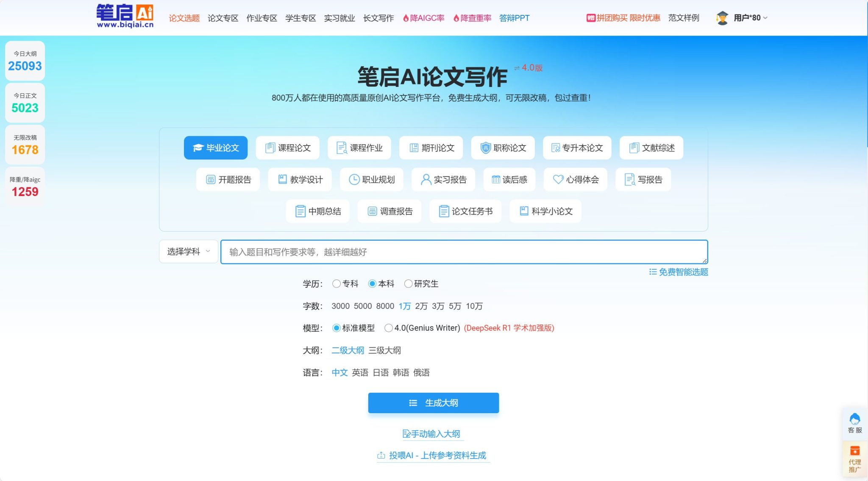Set word count to 3000
Image resolution: width=868 pixels, height=481 pixels.
pos(340,306)
